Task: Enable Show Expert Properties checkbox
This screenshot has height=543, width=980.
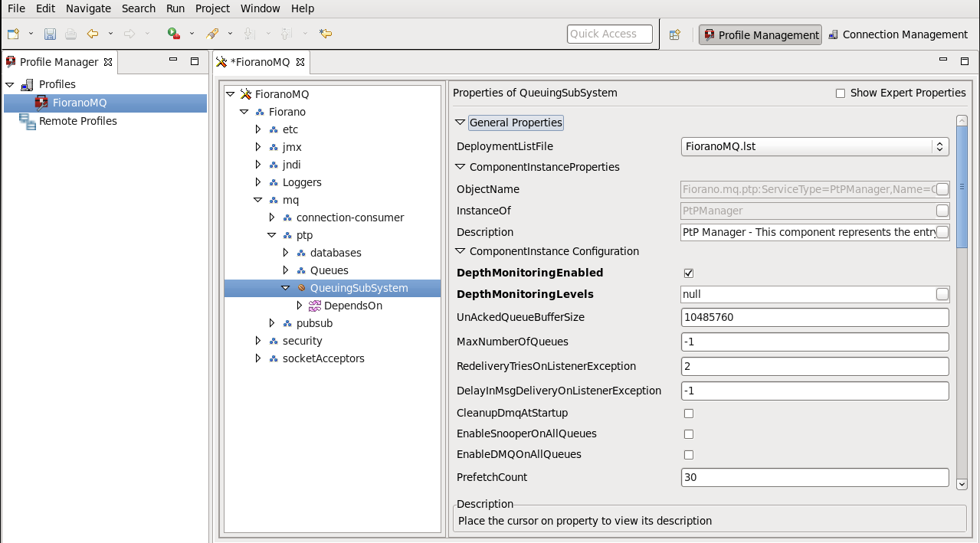Action: 841,93
